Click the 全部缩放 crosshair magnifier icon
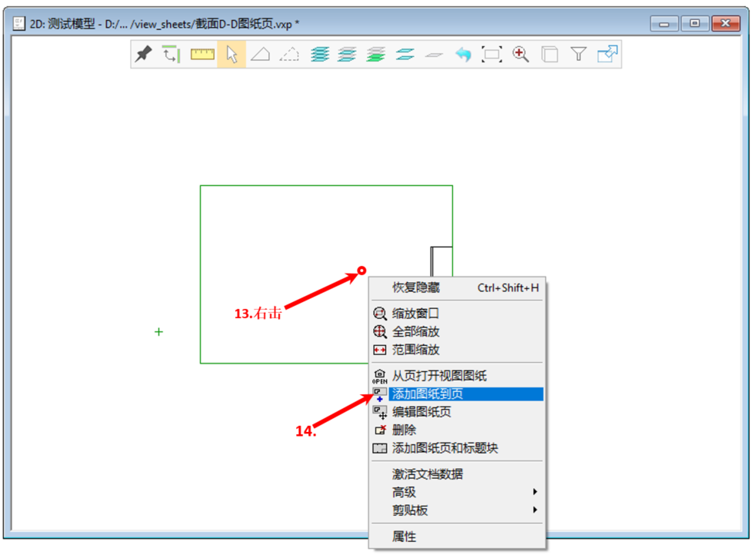 pyautogui.click(x=380, y=331)
